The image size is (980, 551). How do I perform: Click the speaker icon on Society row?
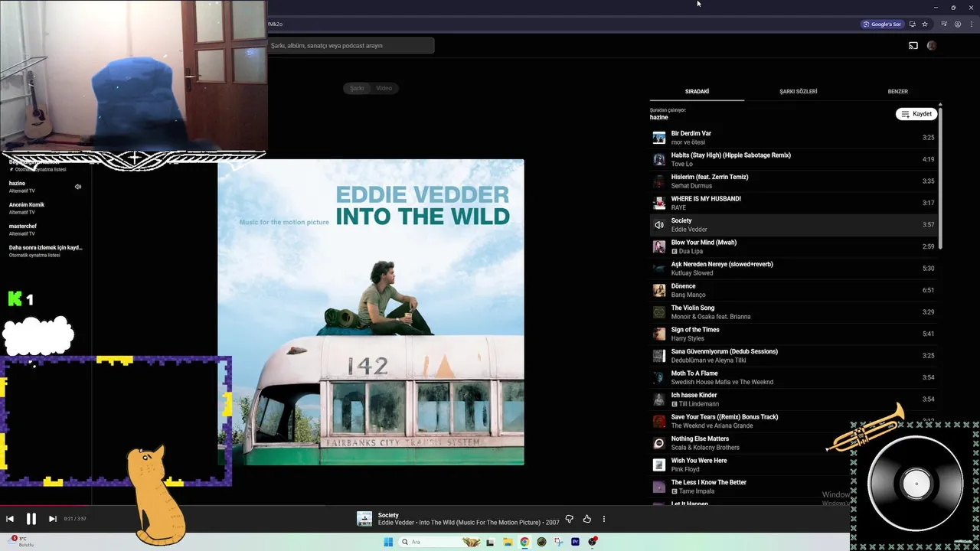click(658, 225)
